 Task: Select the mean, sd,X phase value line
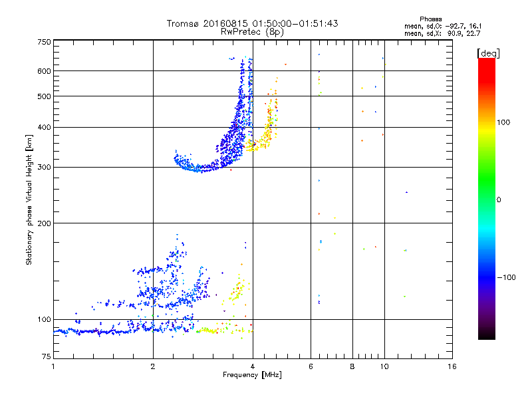[442, 33]
